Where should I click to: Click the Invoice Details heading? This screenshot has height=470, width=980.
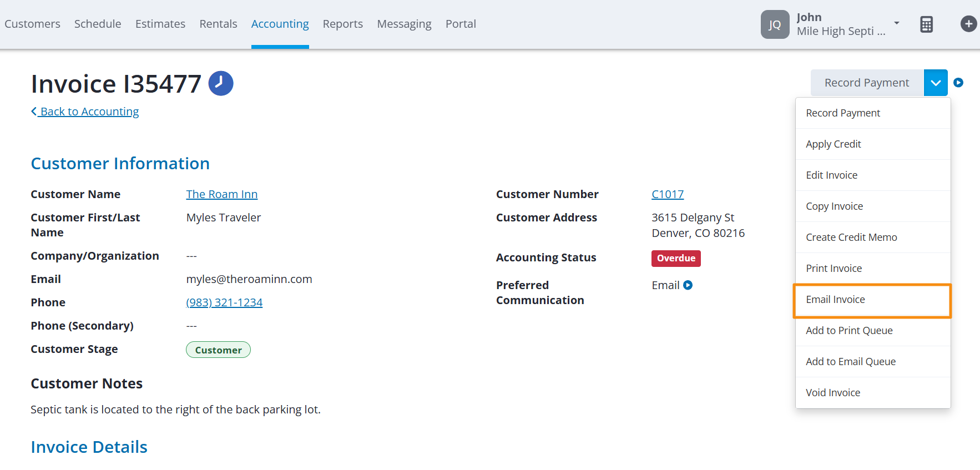89,447
